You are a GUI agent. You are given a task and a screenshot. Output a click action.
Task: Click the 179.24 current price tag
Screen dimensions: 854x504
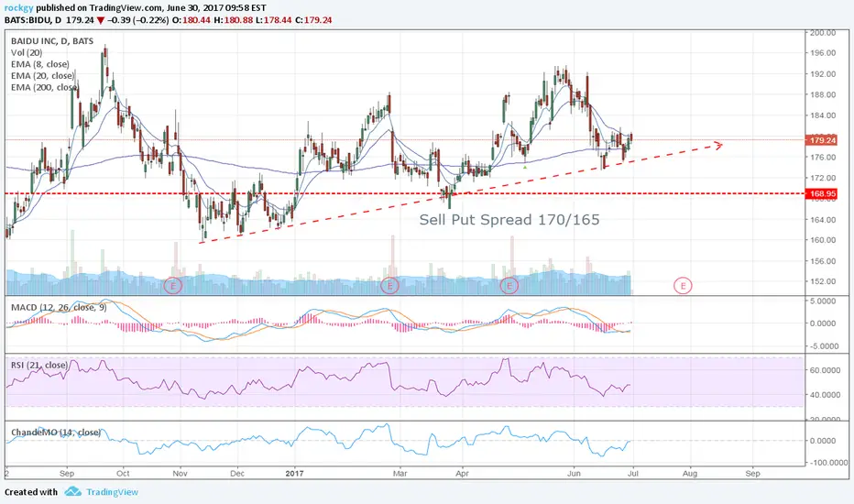tap(823, 140)
